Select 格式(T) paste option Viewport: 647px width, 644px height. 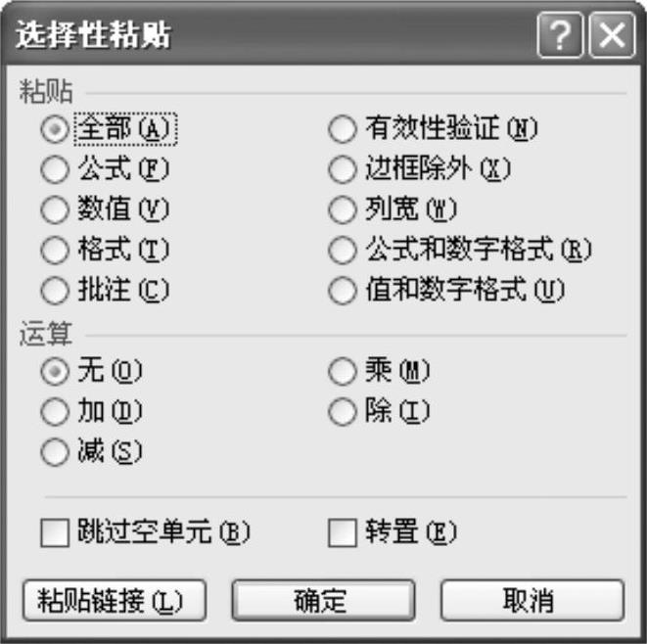(x=55, y=250)
